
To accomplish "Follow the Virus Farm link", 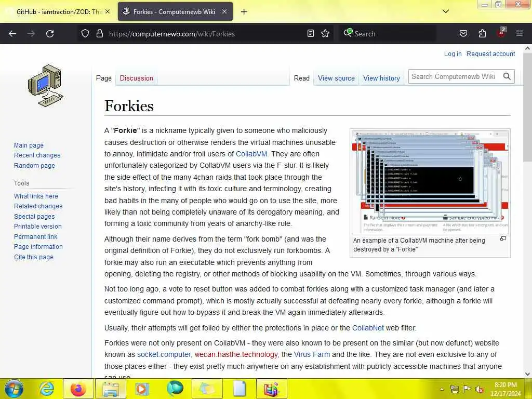I will 312,354.
